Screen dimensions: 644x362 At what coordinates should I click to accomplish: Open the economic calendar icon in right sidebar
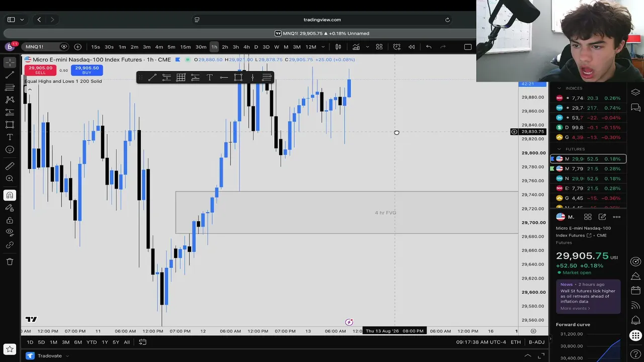[635, 290]
